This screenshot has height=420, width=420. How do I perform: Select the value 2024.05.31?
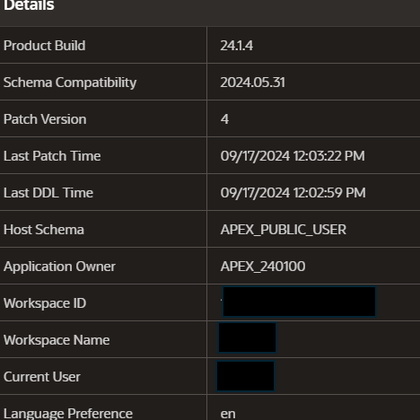point(252,82)
